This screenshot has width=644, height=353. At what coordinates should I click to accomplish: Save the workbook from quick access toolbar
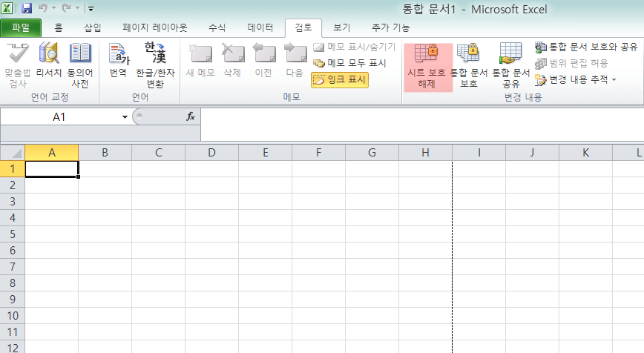pyautogui.click(x=27, y=8)
